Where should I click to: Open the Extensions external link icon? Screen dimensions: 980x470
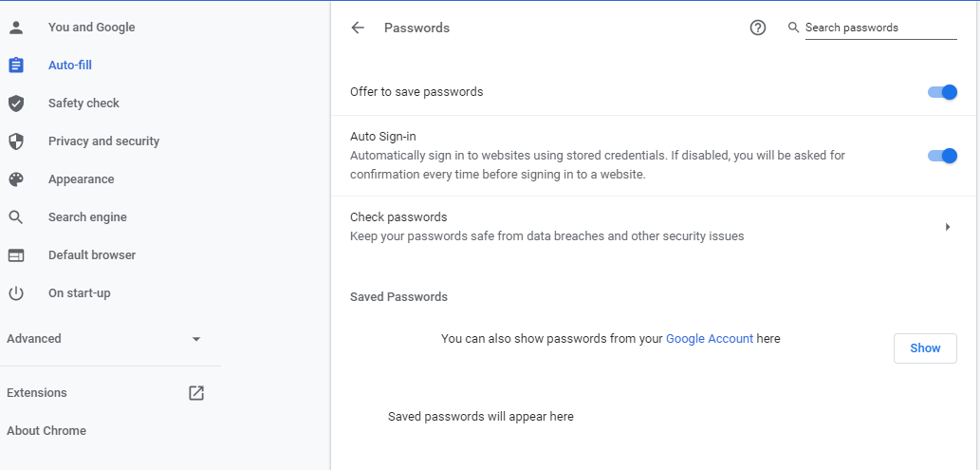pyautogui.click(x=196, y=393)
